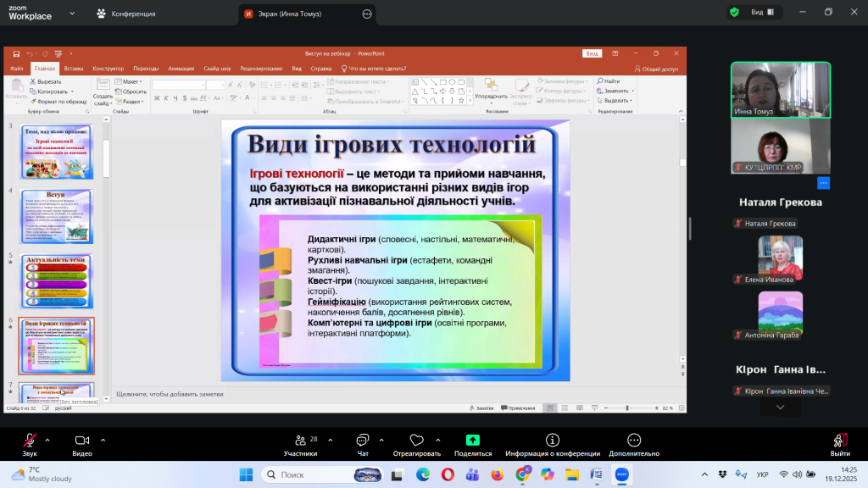Expand video options arrow next to Видео
The image size is (868, 488).
[x=103, y=440]
